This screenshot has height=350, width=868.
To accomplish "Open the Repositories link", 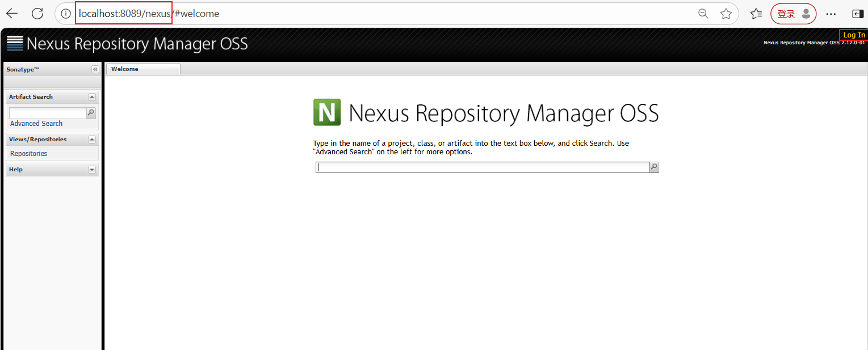I will [x=29, y=154].
